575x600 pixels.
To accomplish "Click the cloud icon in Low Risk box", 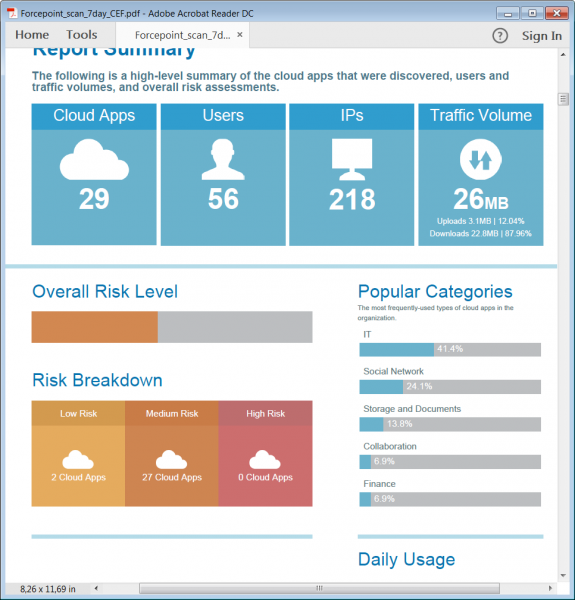I will [x=78, y=460].
